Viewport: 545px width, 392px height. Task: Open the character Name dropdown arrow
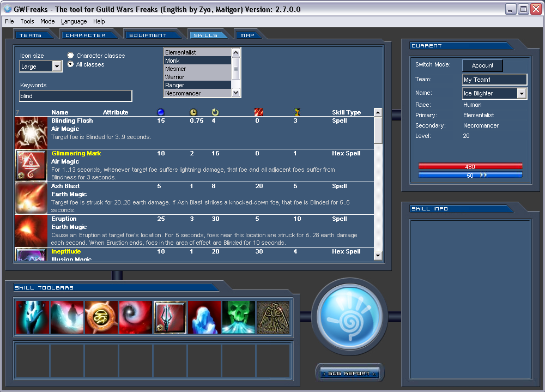coord(522,93)
